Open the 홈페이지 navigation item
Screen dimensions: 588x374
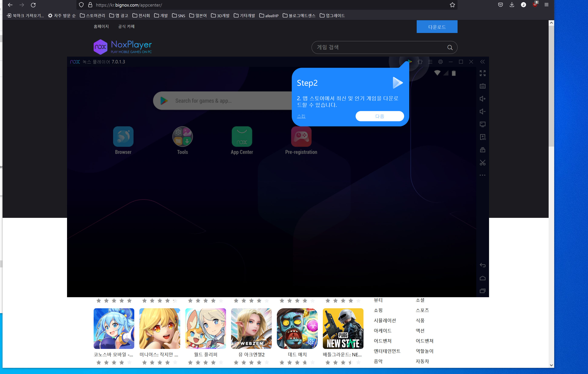[x=101, y=26]
